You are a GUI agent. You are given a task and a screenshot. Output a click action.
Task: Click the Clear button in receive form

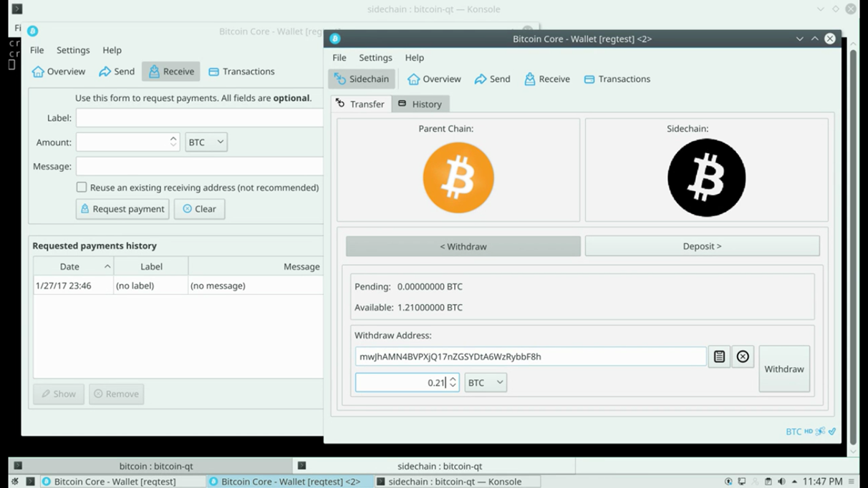199,209
